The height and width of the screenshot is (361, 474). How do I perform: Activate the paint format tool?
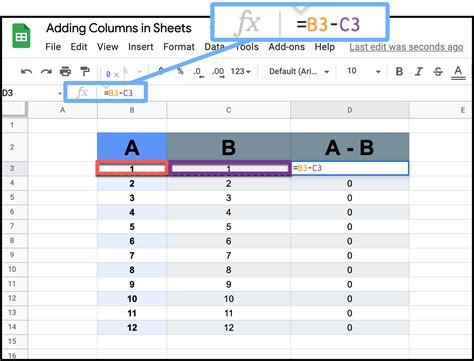[x=85, y=71]
